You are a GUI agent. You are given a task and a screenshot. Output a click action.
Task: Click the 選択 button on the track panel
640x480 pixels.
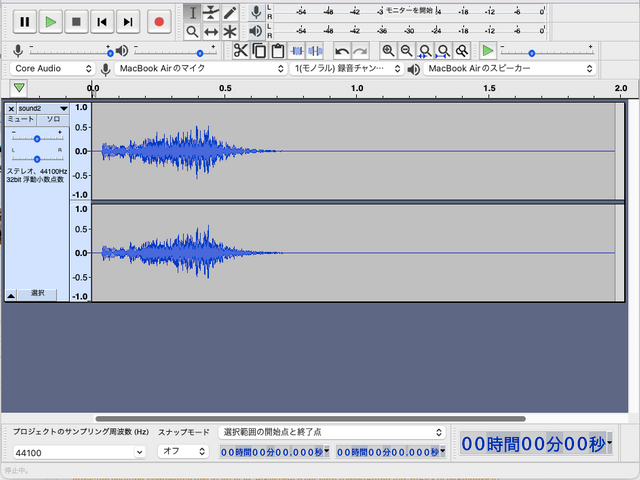(38, 293)
